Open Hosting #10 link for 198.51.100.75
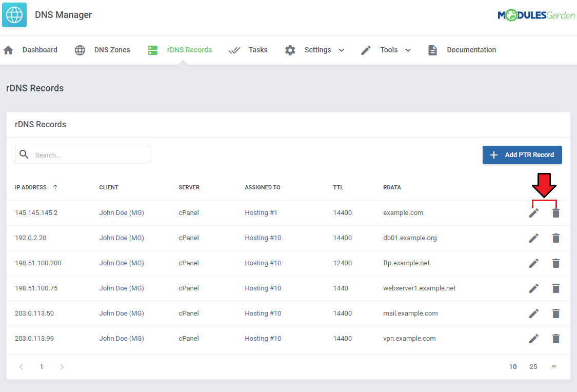This screenshot has width=577, height=392. point(263,288)
